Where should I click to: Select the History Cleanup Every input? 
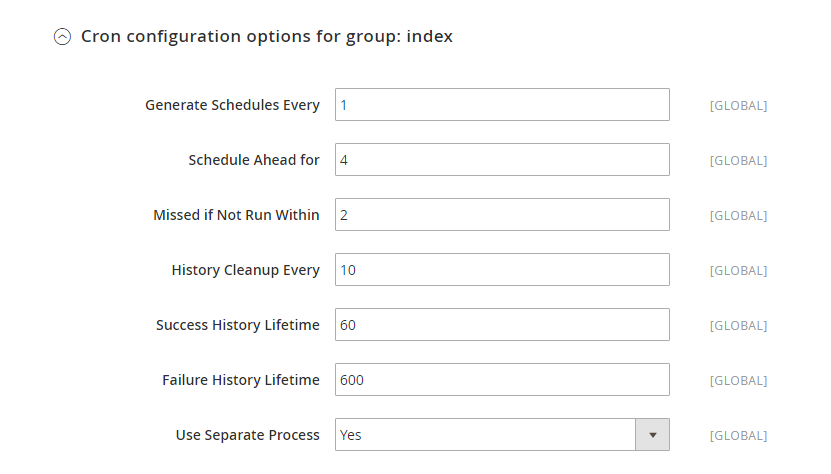(502, 269)
